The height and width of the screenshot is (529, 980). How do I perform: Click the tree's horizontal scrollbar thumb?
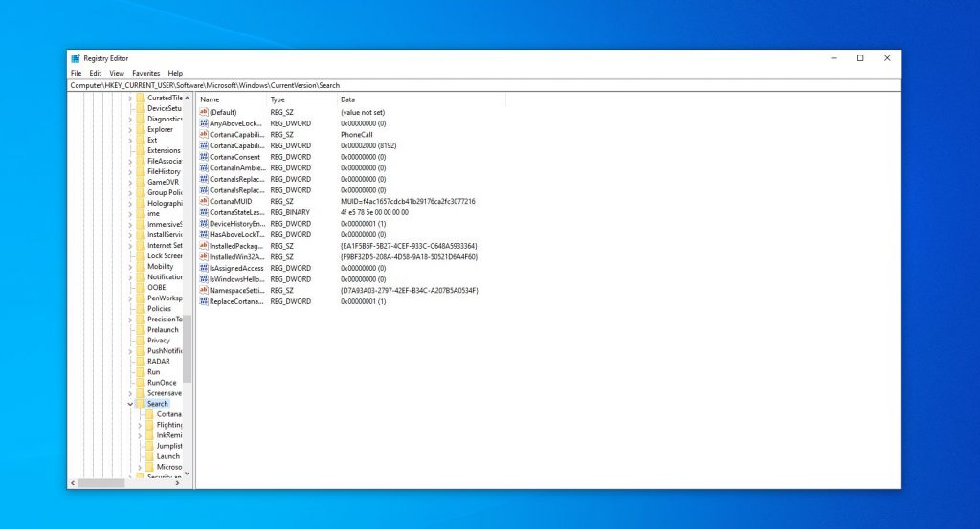[100, 483]
